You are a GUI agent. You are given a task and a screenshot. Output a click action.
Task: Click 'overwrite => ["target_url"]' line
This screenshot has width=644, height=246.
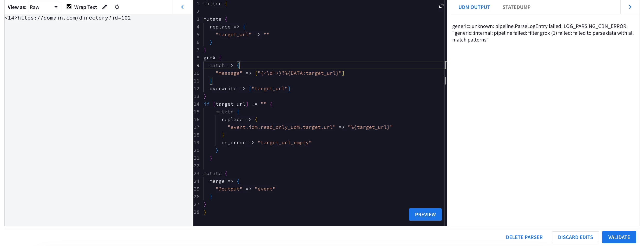click(250, 88)
